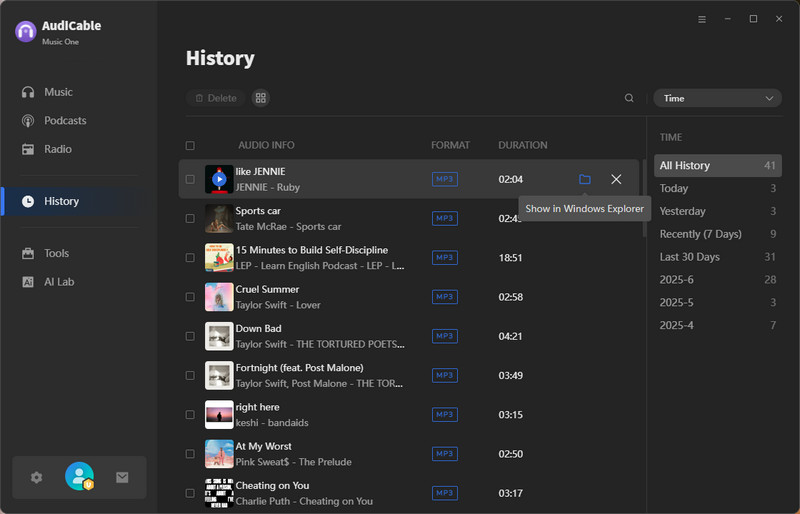Go to Music in sidebar
This screenshot has width=800, height=514.
click(58, 92)
